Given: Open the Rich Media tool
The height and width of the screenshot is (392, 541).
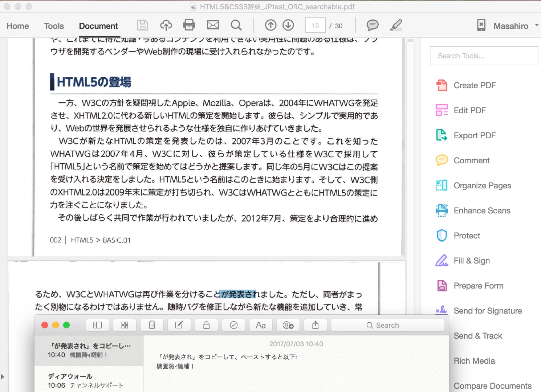Looking at the screenshot, I should click(x=474, y=361).
